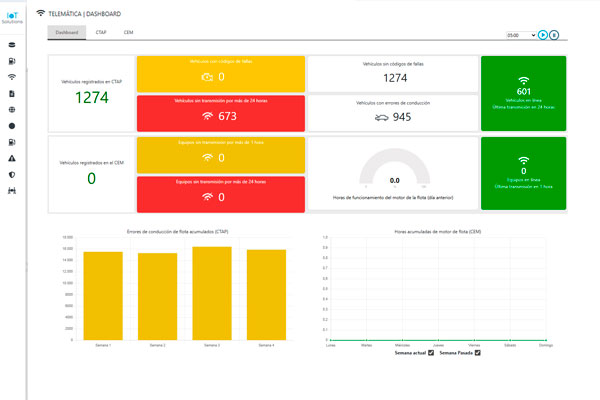The width and height of the screenshot is (600, 400).
Task: Select the solid circle sidebar icon
Action: pyautogui.click(x=12, y=126)
